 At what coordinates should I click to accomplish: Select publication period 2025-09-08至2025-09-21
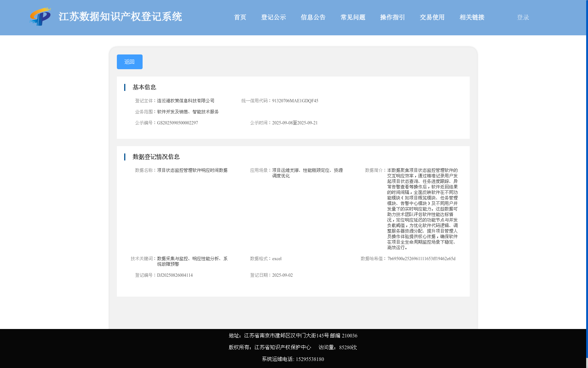coord(295,123)
